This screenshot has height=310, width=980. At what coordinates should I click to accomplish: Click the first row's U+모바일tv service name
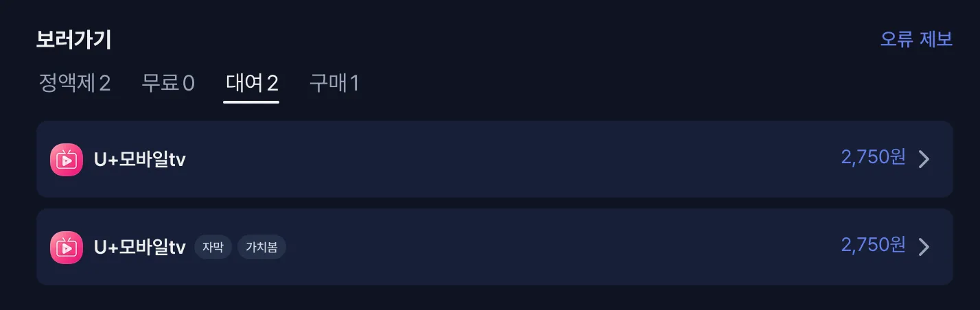[140, 160]
